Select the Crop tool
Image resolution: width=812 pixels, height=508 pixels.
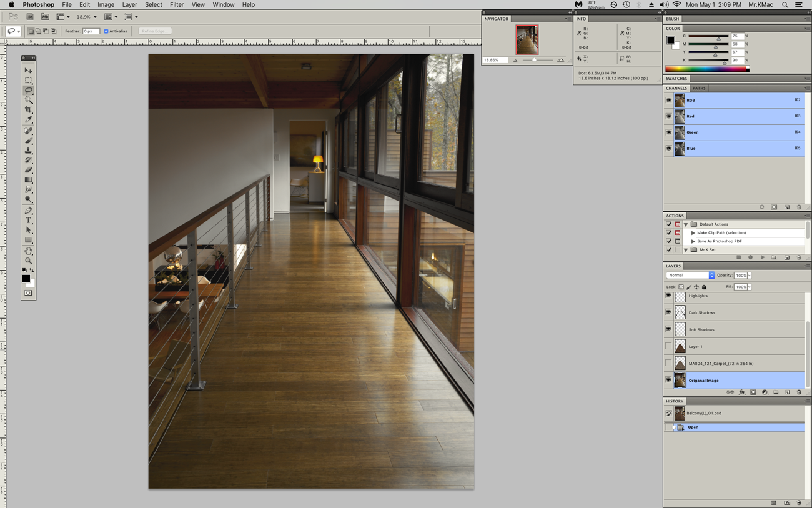[x=28, y=109]
